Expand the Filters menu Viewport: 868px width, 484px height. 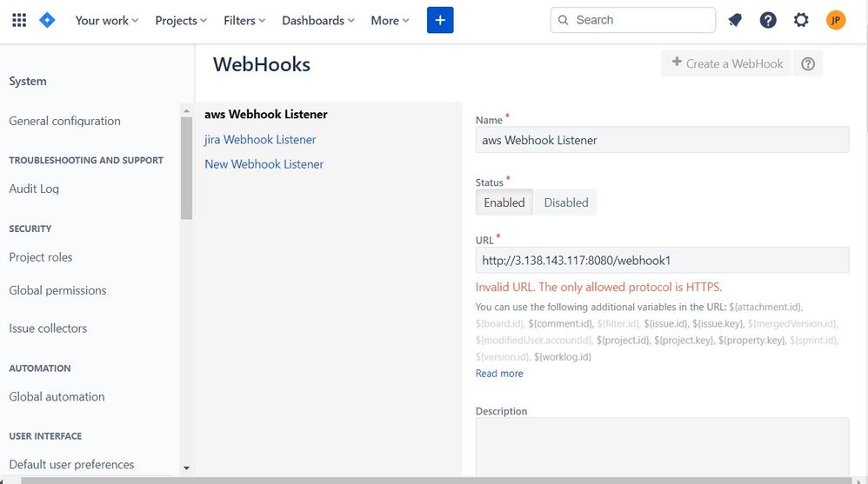pyautogui.click(x=244, y=21)
